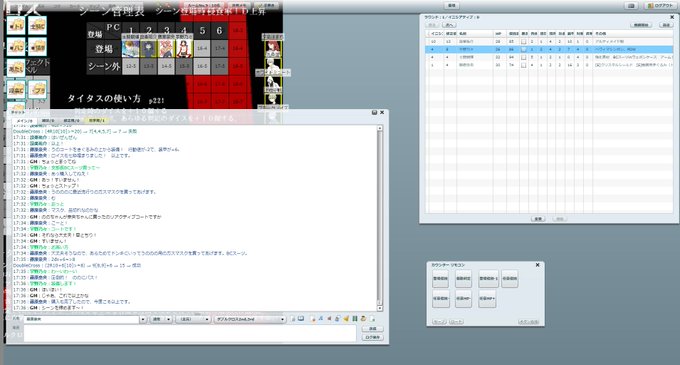
Task: Toggle checkbox in the highlighted initiative row
Action: (523, 49)
